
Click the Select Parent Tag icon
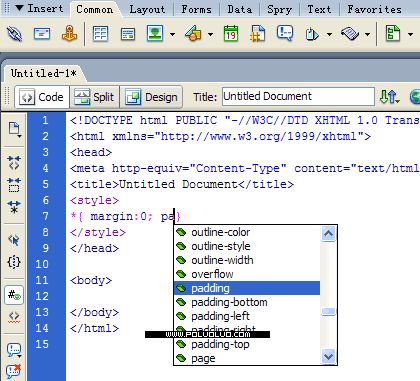14,240
